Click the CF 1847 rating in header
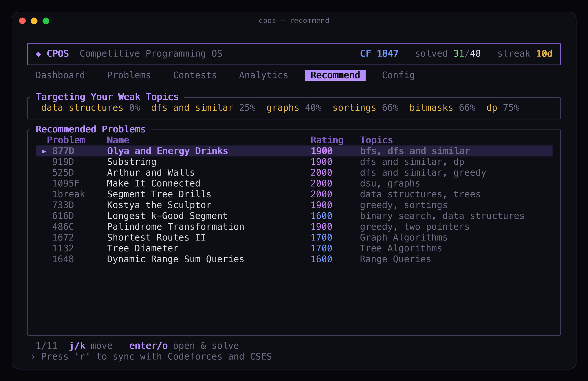Screen dimensions: 588x381 379,54
